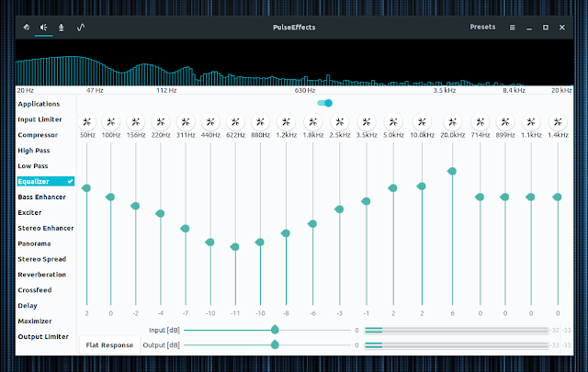This screenshot has height=372, width=588.
Task: Click the input level meter bar
Action: pyautogui.click(x=457, y=330)
